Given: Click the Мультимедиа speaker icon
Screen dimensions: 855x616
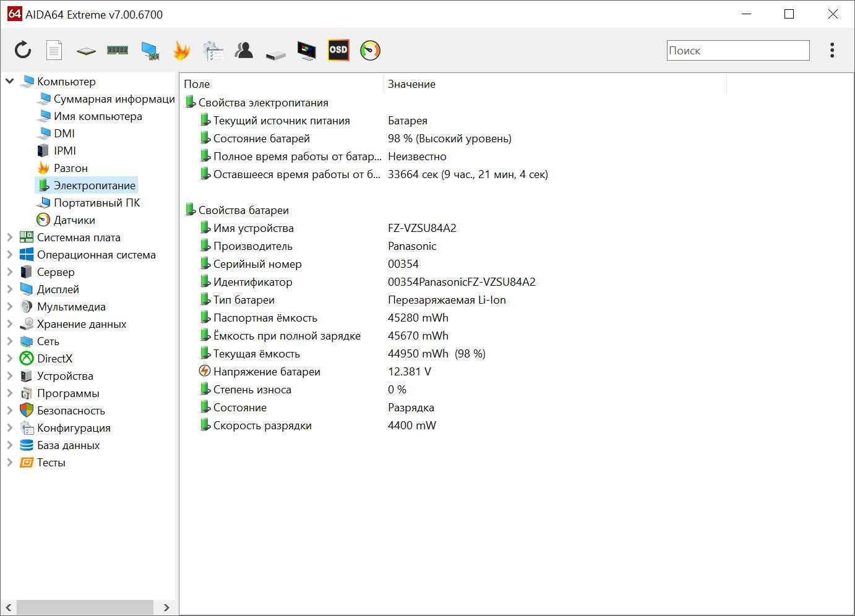Looking at the screenshot, I should (27, 307).
